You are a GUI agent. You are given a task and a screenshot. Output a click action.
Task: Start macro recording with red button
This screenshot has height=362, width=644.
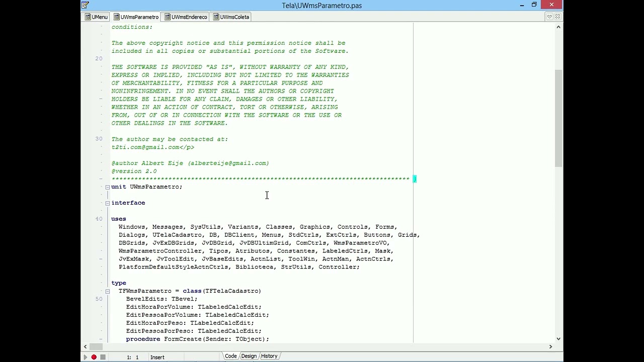point(94,357)
